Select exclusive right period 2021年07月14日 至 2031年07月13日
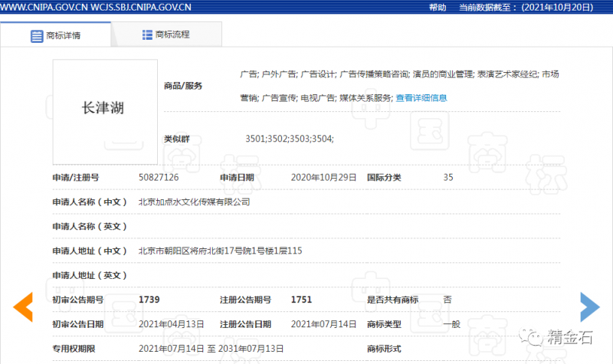The width and height of the screenshot is (613, 364). [211, 349]
